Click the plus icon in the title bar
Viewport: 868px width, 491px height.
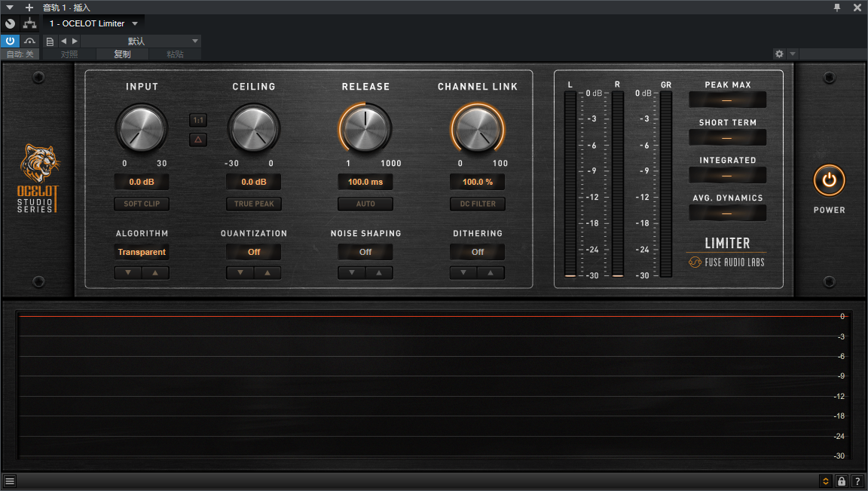(29, 8)
